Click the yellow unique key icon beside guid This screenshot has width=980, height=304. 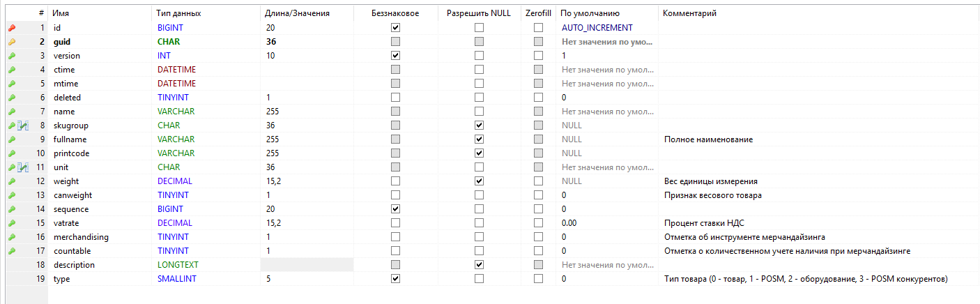tap(11, 42)
